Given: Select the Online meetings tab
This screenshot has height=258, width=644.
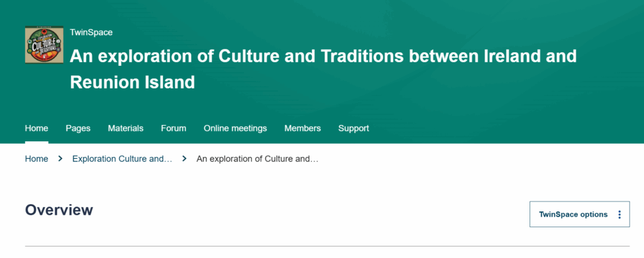Looking at the screenshot, I should point(235,128).
